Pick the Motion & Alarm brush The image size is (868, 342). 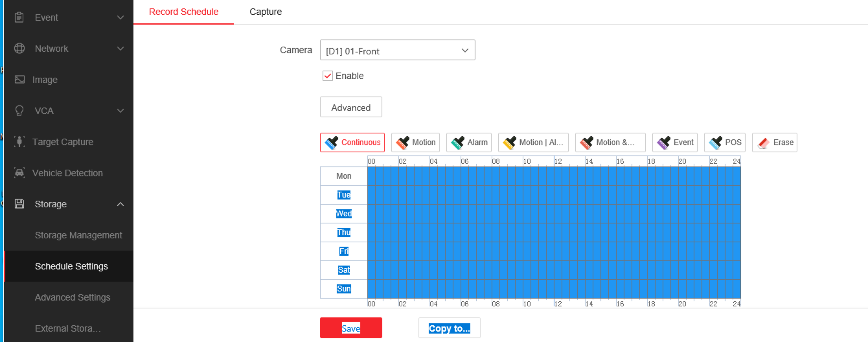pyautogui.click(x=610, y=142)
